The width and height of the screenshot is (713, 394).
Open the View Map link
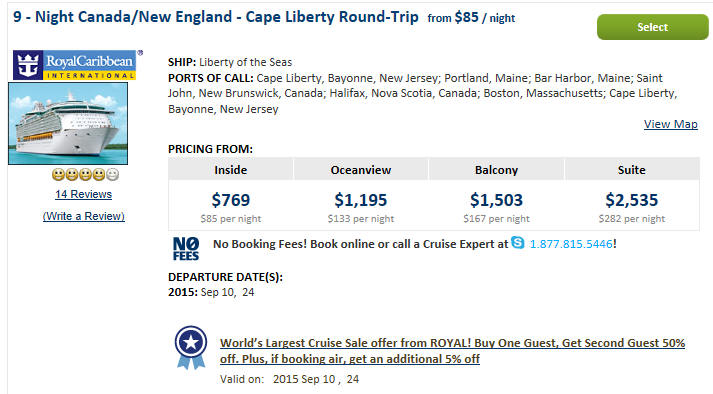click(671, 124)
